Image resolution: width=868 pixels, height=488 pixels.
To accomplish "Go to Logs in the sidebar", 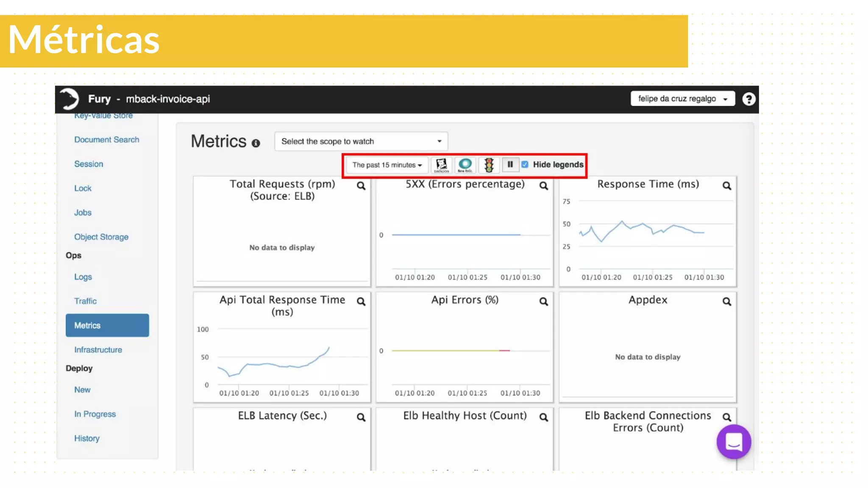I will click(x=83, y=277).
